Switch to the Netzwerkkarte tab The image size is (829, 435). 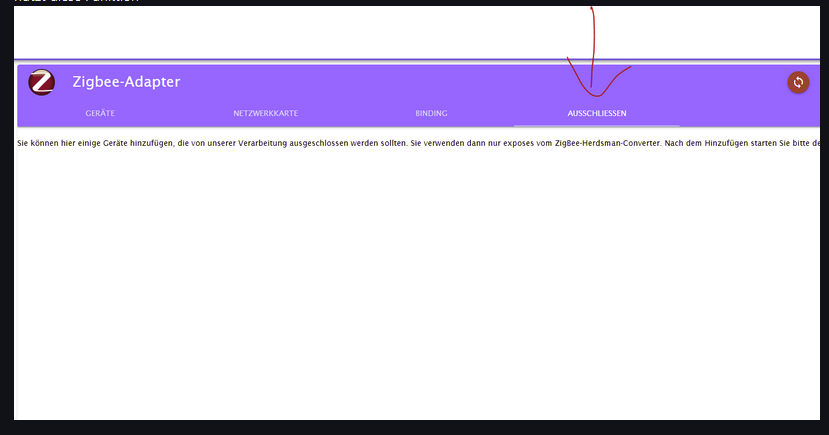coord(265,113)
